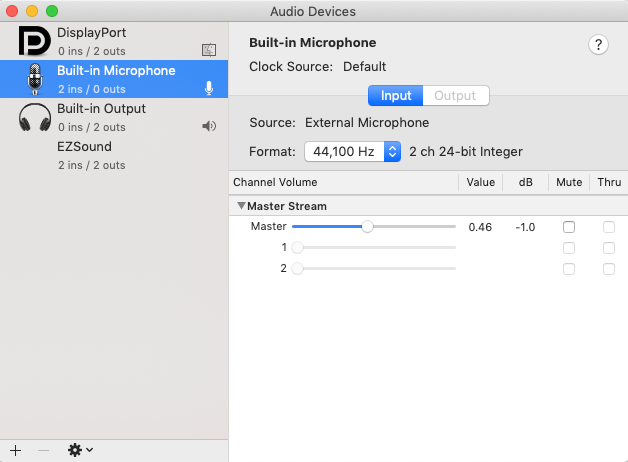The image size is (628, 462).
Task: Click the microphone default-input indicator icon
Action: [209, 88]
